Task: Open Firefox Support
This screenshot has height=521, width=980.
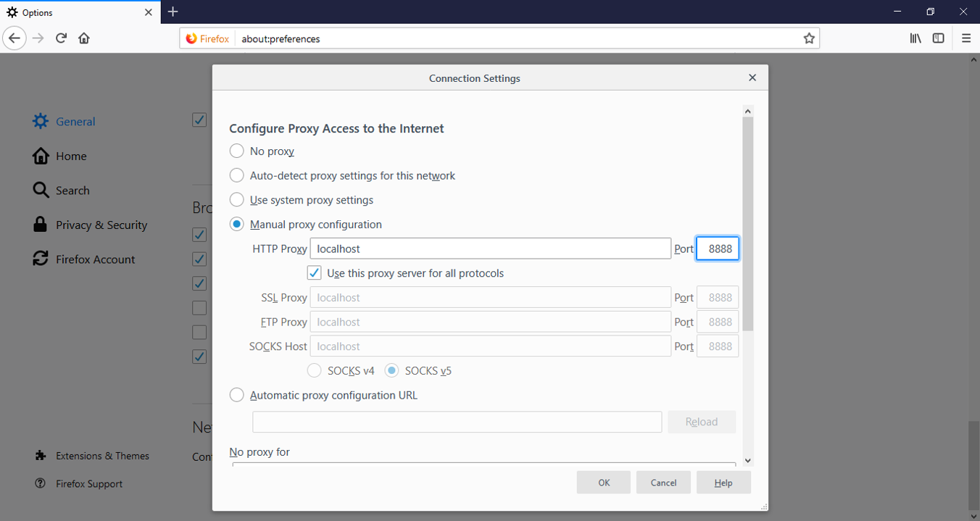Action: 89,483
